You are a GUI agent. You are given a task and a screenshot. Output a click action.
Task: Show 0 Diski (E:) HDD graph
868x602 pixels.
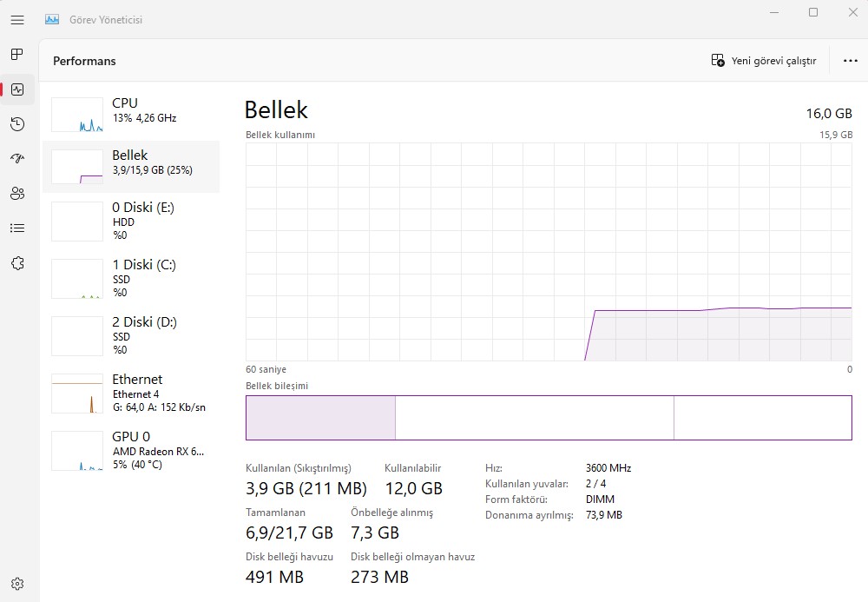(130, 221)
